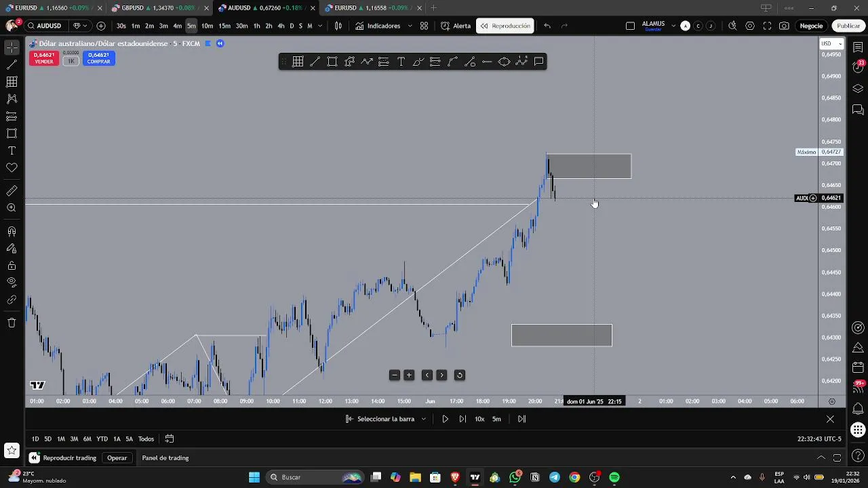Change replay interval 5m
Screen dimensions: 868x488
(x=496, y=419)
